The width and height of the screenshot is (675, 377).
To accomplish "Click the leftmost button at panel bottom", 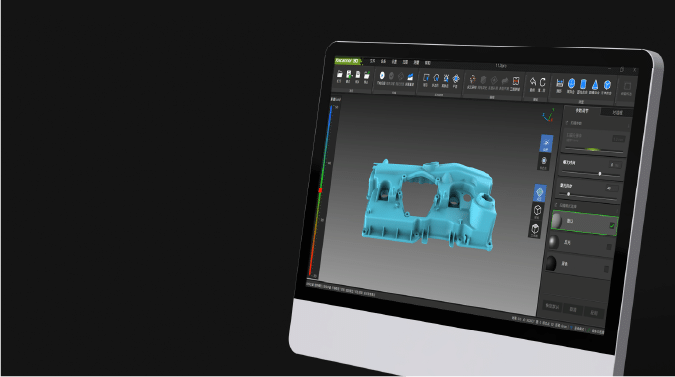I will click(x=552, y=306).
